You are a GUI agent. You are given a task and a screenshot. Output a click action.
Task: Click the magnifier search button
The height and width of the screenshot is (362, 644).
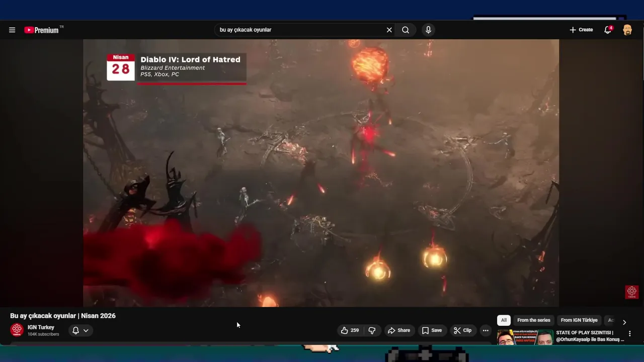coord(406,30)
